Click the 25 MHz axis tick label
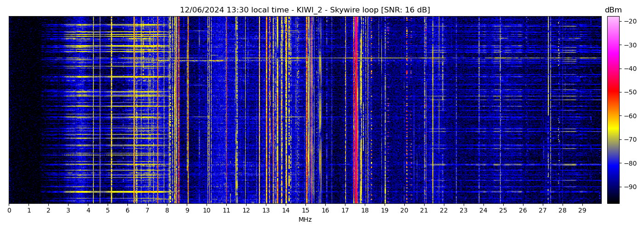This screenshot has width=644, height=230. (x=503, y=211)
